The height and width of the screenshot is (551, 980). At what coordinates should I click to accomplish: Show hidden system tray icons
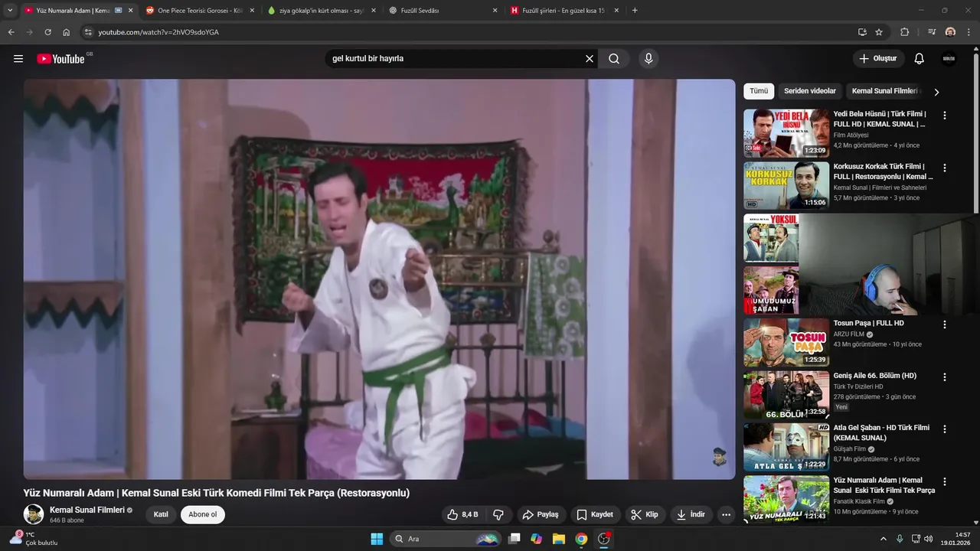click(883, 539)
